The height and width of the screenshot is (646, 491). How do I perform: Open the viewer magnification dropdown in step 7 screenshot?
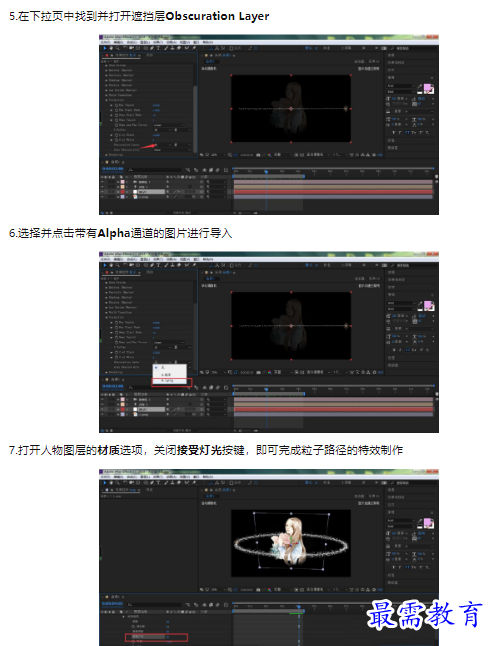(218, 589)
